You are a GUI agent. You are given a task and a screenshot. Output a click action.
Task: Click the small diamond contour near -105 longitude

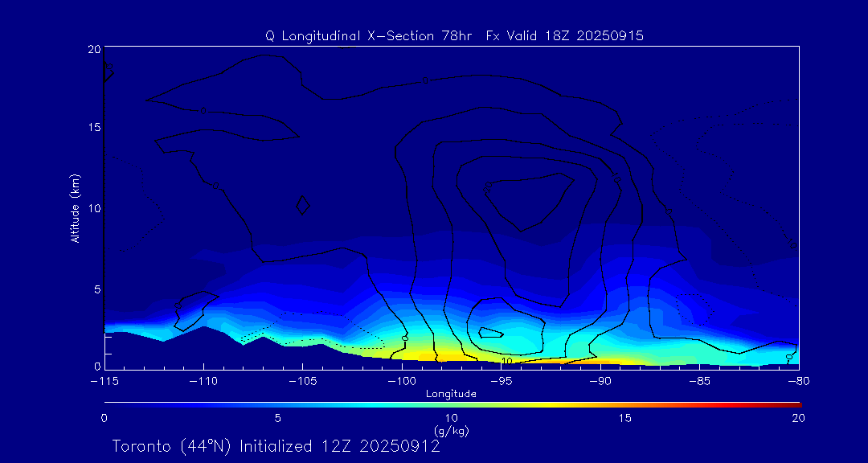click(x=302, y=206)
